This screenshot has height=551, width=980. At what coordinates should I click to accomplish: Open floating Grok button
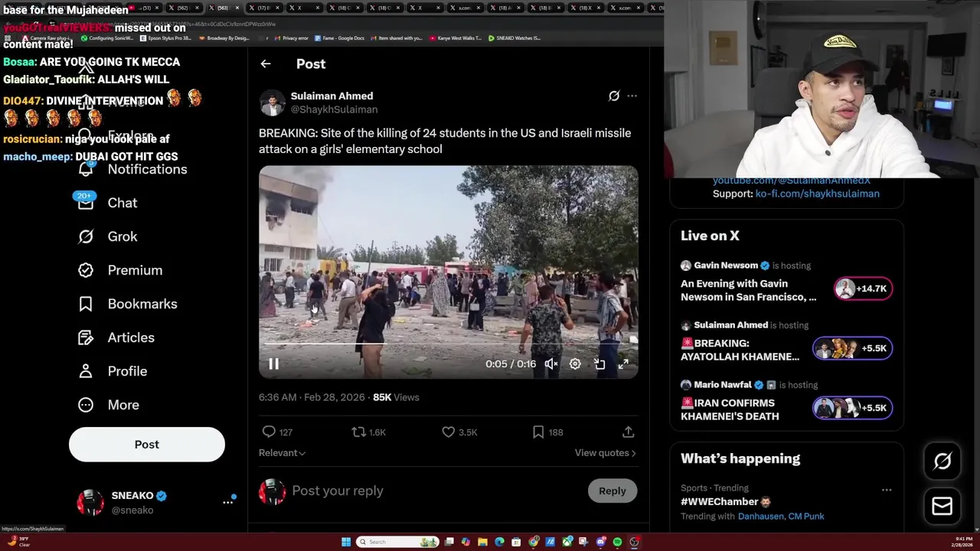(942, 461)
